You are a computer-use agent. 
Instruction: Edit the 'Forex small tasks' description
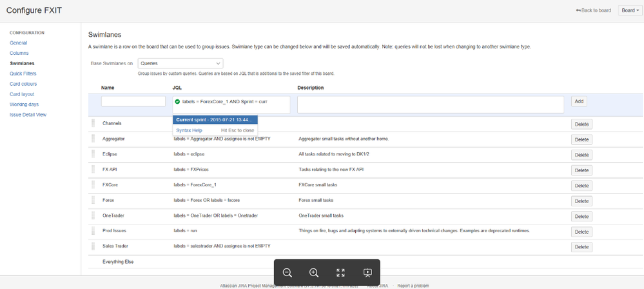[316, 200]
